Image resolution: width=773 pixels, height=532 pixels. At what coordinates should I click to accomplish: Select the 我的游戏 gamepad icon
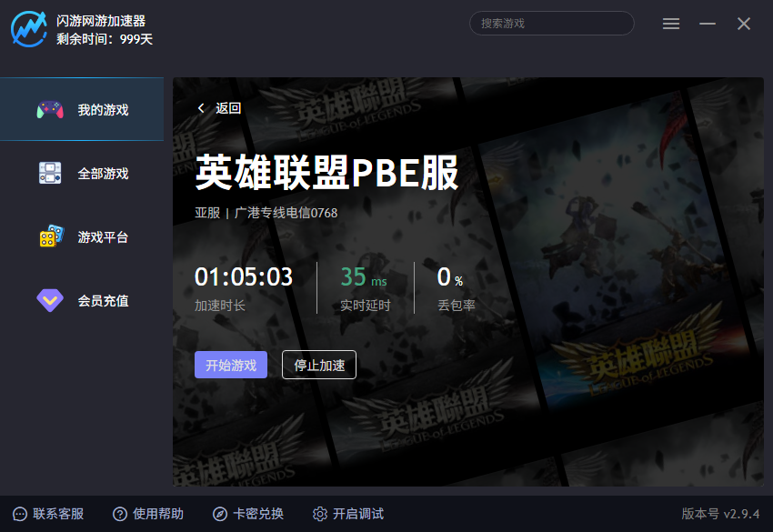(x=51, y=109)
